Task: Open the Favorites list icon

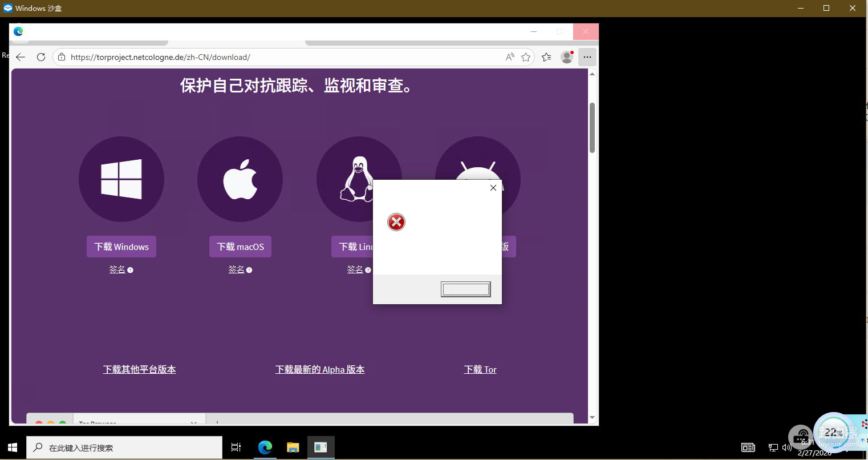Action: 546,57
